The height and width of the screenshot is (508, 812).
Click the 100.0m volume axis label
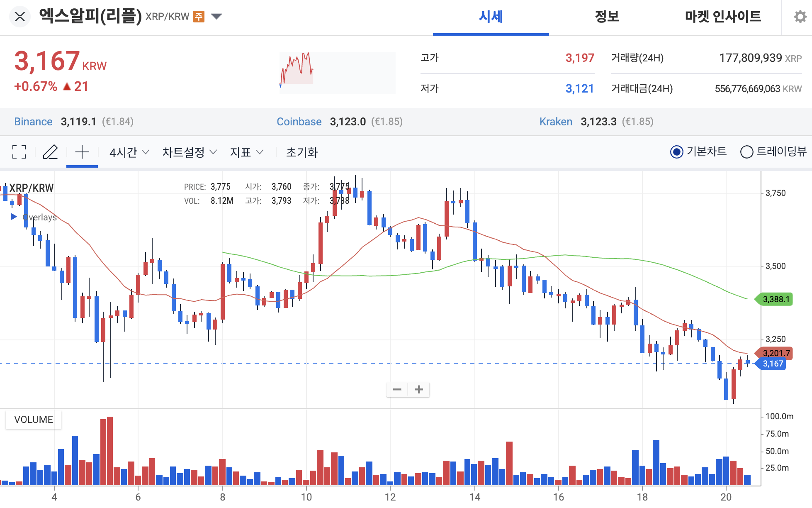coord(779,416)
